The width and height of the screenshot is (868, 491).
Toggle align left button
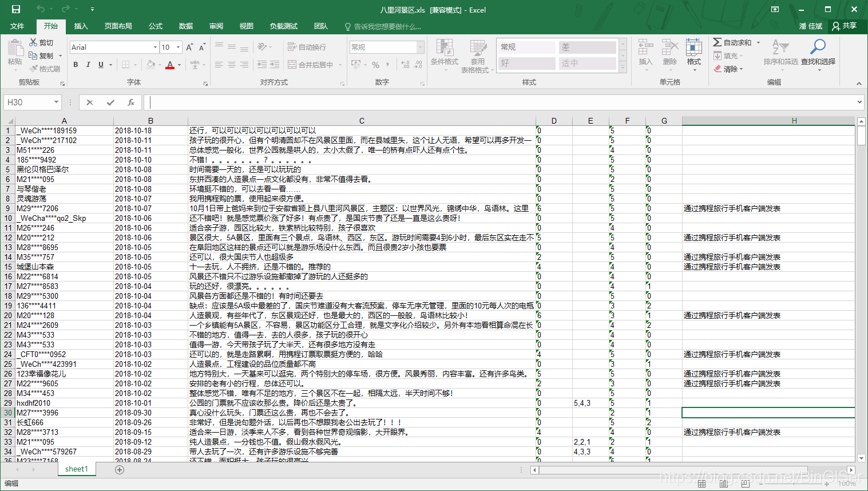(219, 65)
